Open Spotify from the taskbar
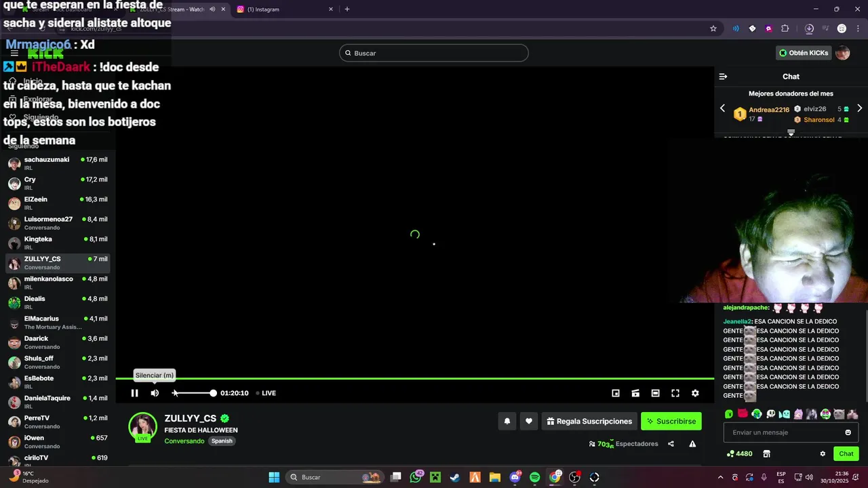Screen dimensions: 868x488 click(x=534, y=477)
